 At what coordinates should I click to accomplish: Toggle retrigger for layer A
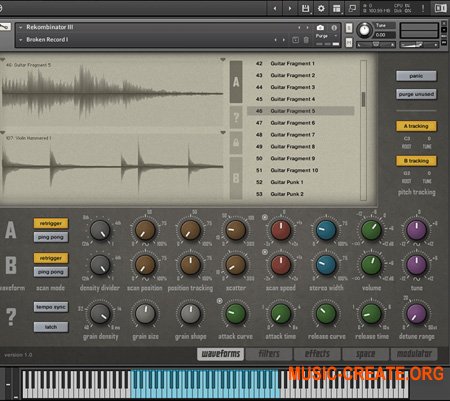coord(51,223)
